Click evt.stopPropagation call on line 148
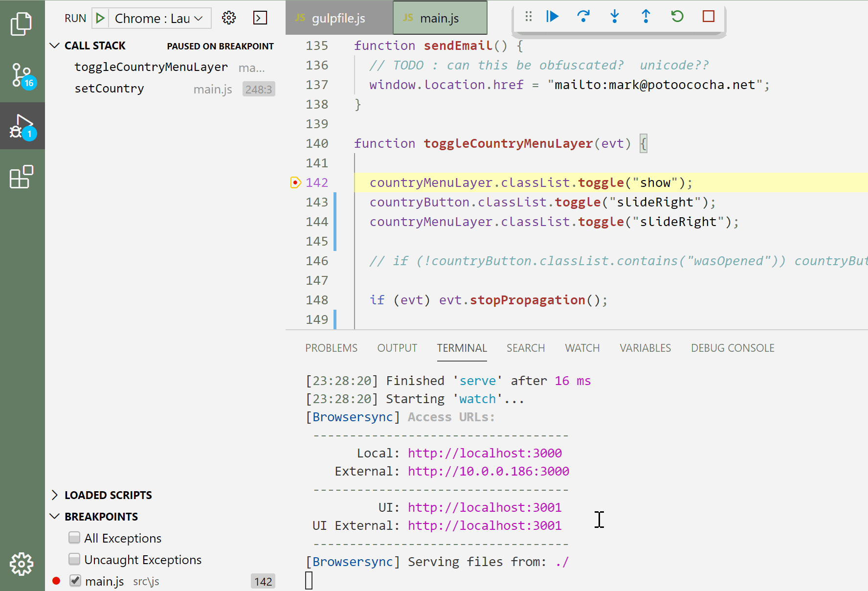This screenshot has height=591, width=868. pos(523,300)
